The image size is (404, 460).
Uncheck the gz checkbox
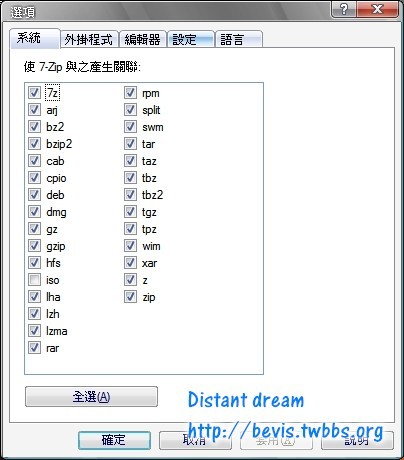(x=34, y=229)
